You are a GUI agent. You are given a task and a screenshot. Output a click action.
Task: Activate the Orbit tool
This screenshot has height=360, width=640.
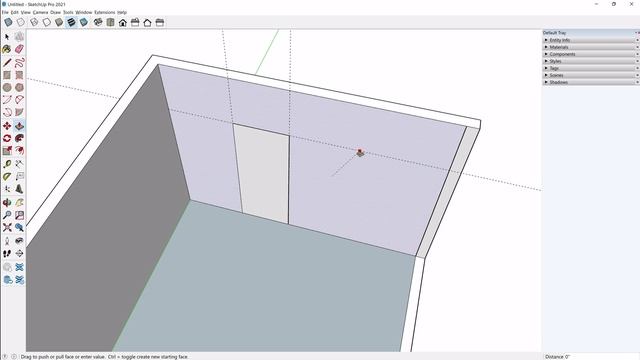point(7,202)
